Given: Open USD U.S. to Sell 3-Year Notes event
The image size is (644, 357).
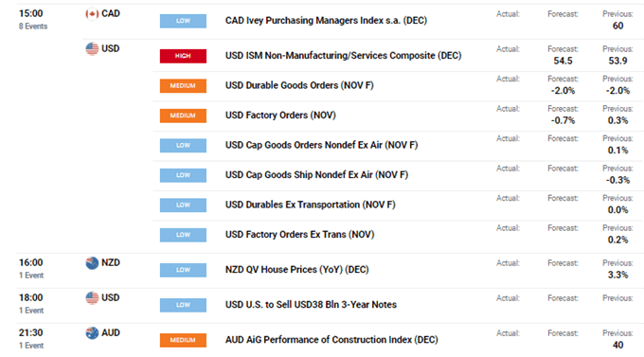Looking at the screenshot, I should click(x=311, y=305).
